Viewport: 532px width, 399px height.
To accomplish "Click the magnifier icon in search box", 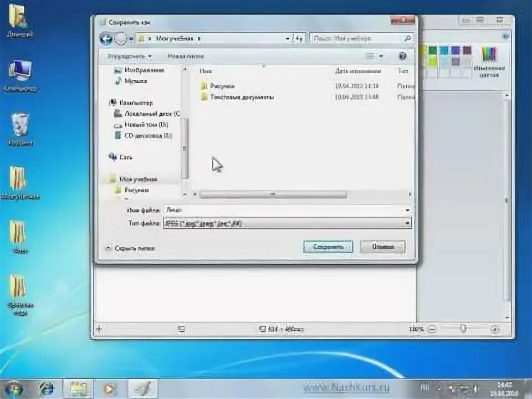I will click(x=407, y=39).
